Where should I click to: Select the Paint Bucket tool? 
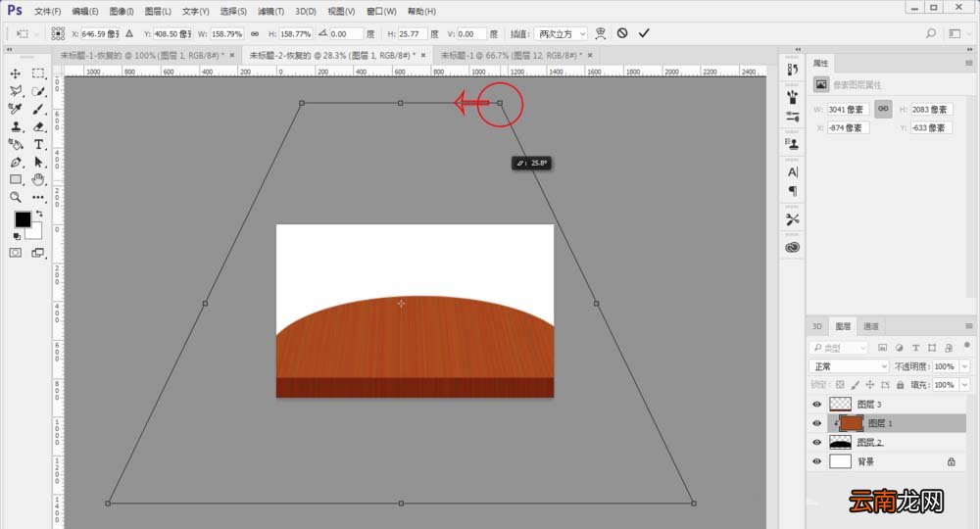pyautogui.click(x=15, y=144)
